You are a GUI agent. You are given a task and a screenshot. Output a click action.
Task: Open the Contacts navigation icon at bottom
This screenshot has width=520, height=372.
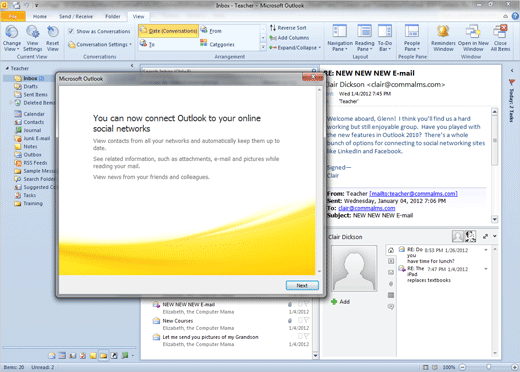[x=72, y=356]
